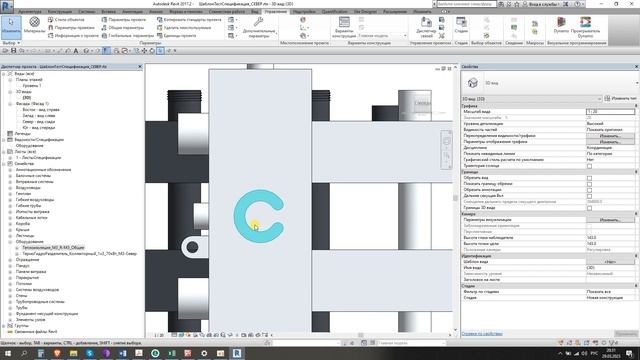Image resolution: width=640 pixels, height=360 pixels.
Task: Click the Location globe icon in ribbon
Action: click(302, 20)
